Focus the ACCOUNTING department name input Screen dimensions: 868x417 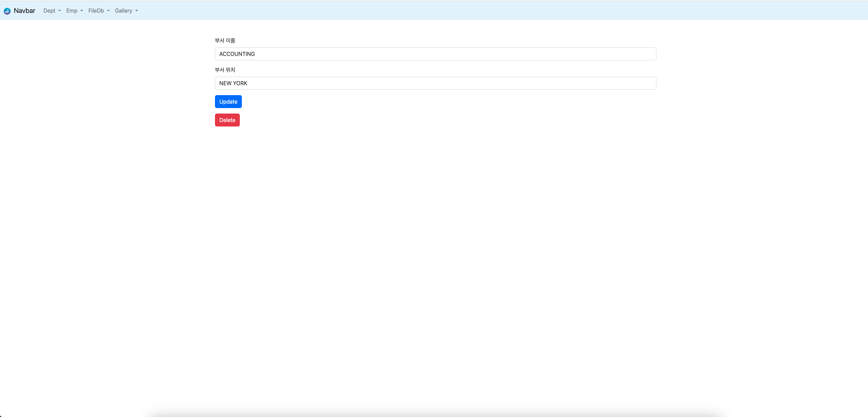pyautogui.click(x=435, y=54)
